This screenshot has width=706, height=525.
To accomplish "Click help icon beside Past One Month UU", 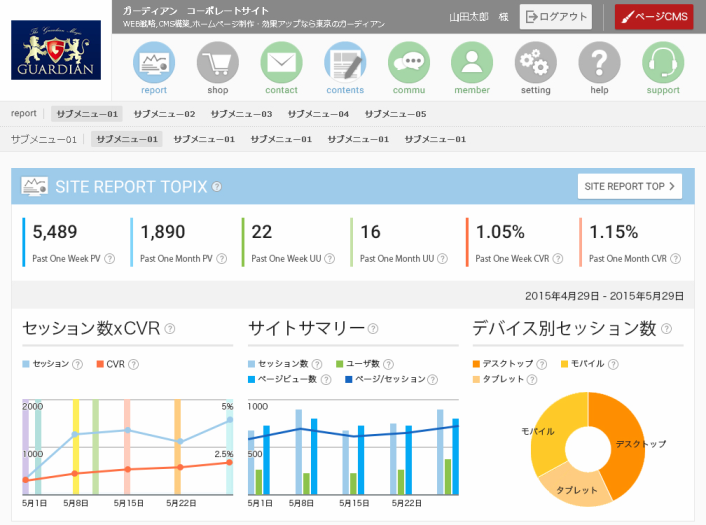I will coord(443,258).
